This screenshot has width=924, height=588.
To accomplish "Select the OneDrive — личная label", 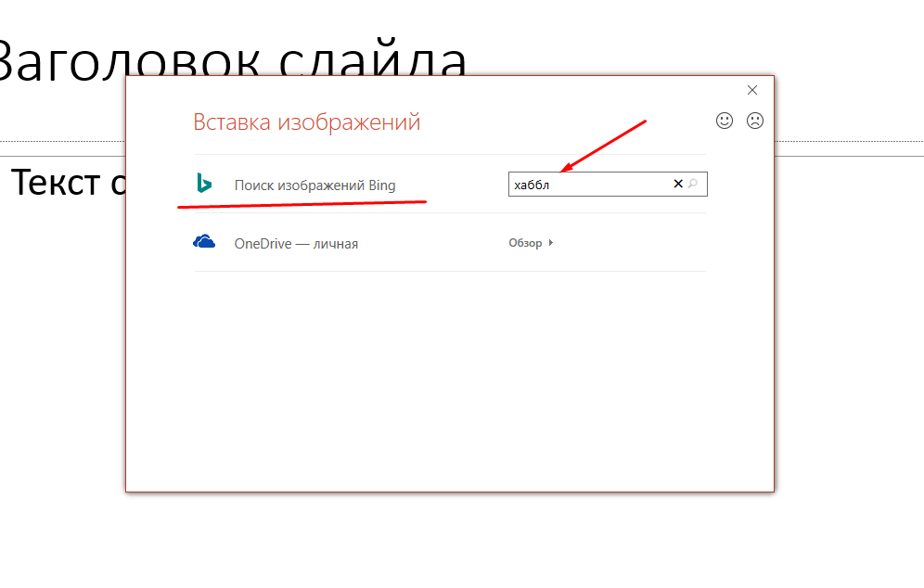I will [296, 244].
